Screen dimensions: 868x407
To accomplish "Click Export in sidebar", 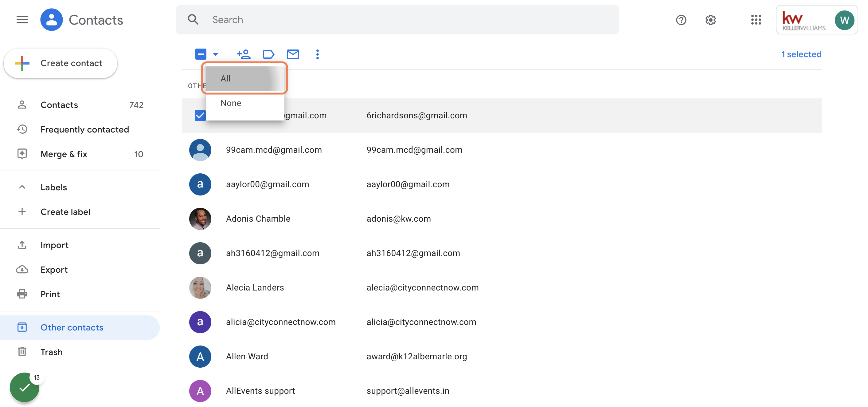I will click(x=80, y=269).
